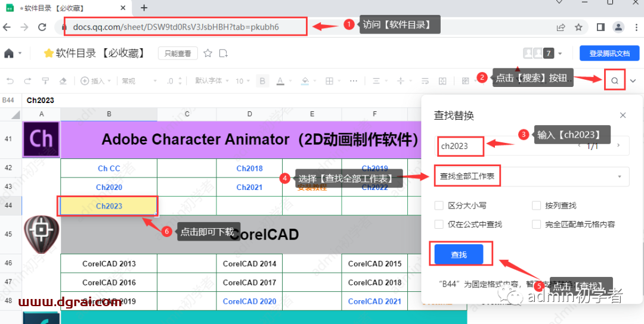The image size is (644, 324).
Task: Open the fill color bucket picker
Action: tap(306, 81)
